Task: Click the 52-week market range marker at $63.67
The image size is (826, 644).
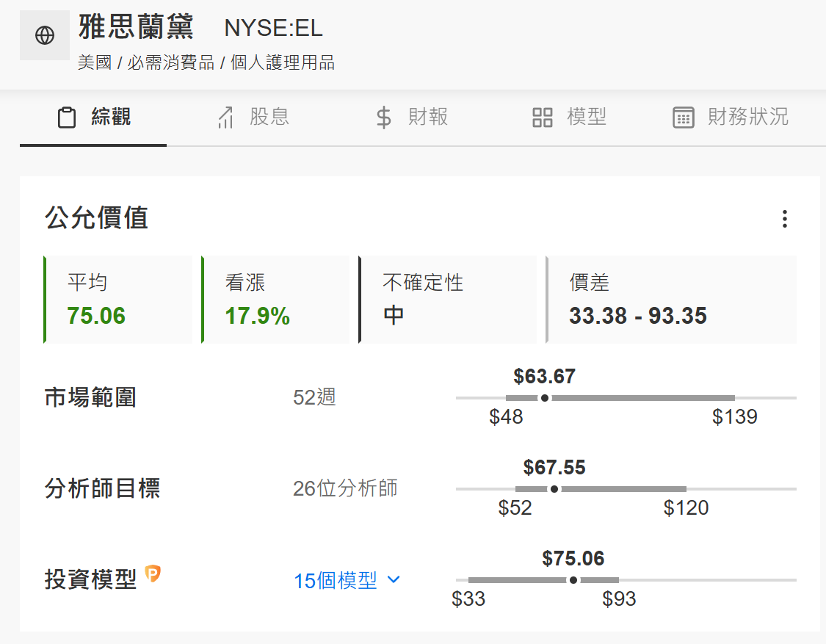Action: click(x=545, y=398)
